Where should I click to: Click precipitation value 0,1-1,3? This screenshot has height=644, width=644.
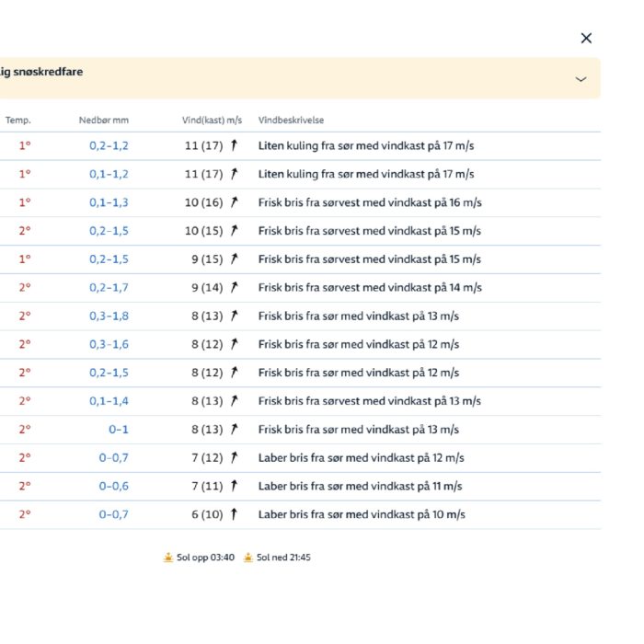point(109,202)
